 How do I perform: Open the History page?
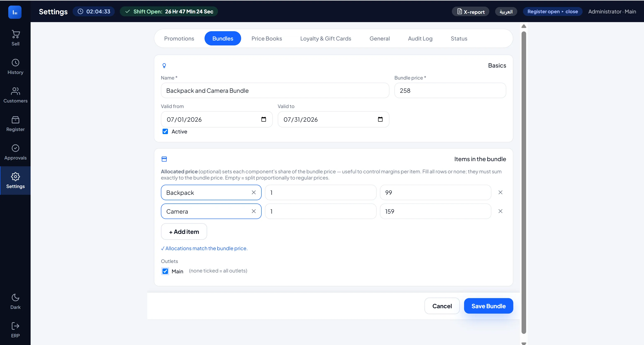15,67
